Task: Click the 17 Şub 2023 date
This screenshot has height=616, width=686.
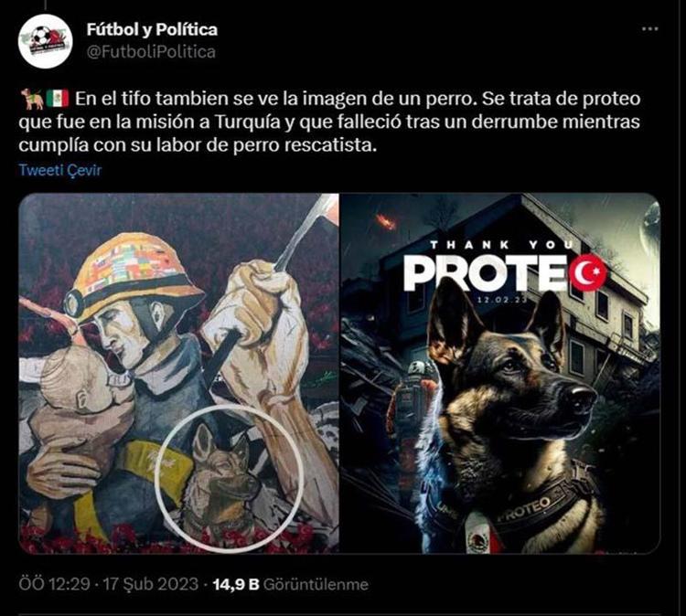Action: pyautogui.click(x=150, y=584)
